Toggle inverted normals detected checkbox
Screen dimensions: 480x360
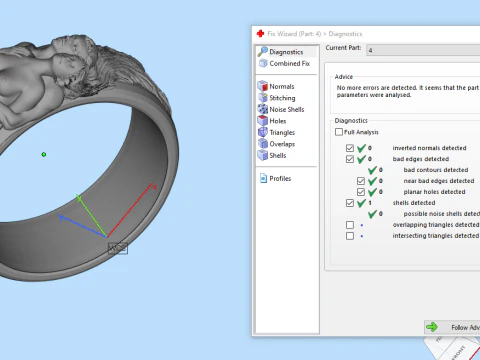[350, 148]
